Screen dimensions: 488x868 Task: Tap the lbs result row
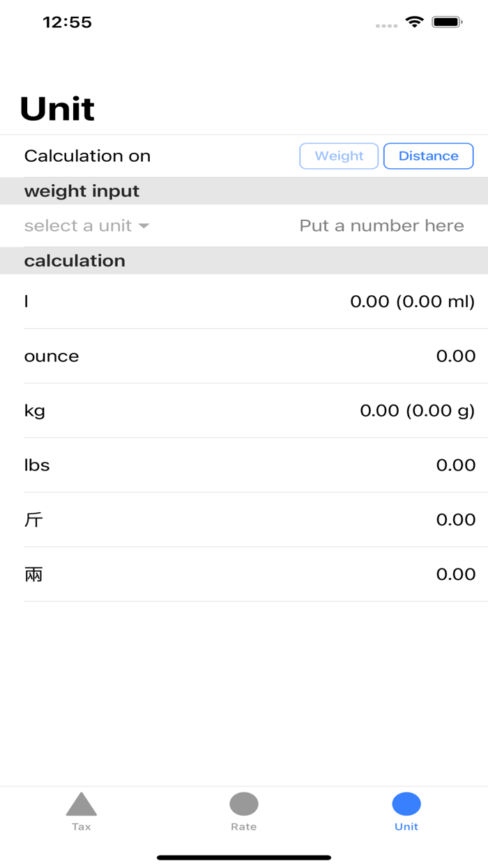point(244,465)
